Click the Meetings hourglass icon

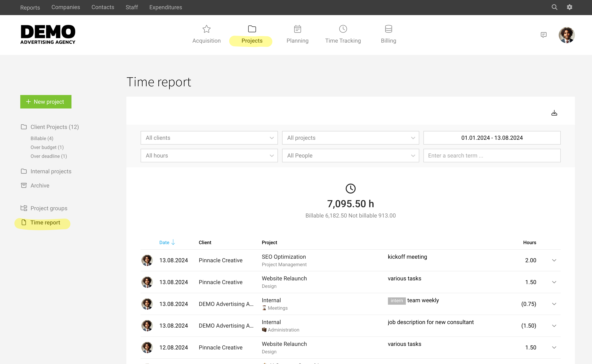pos(264,308)
